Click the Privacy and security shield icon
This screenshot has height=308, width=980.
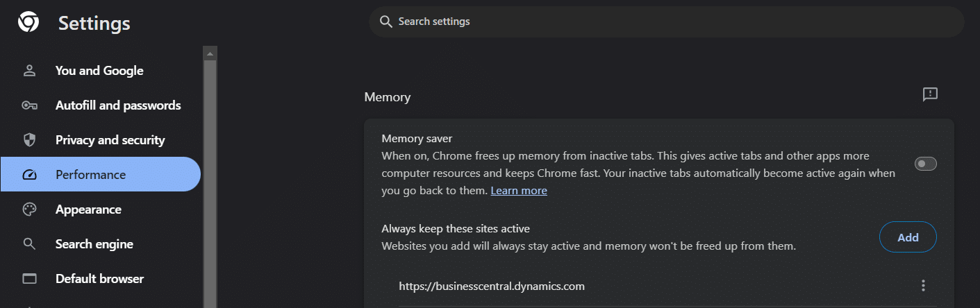(x=29, y=140)
